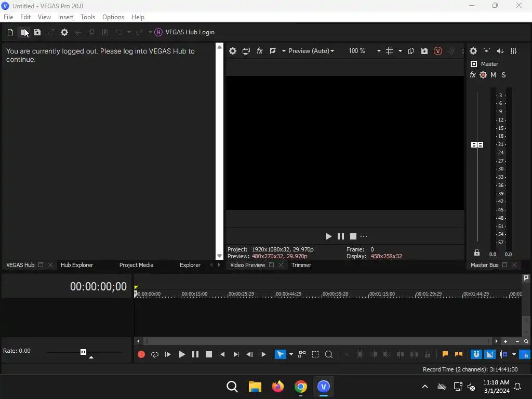
Task: Click the red circled V icon in preview toolbar
Action: coord(438,51)
